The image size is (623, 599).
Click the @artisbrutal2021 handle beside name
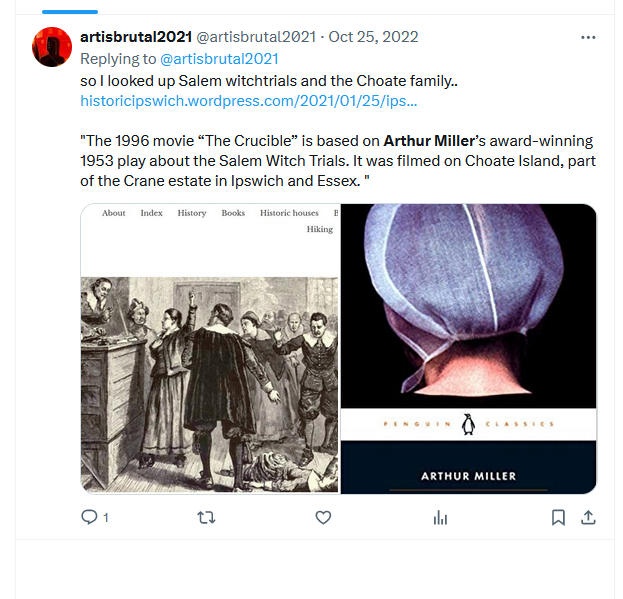point(256,37)
